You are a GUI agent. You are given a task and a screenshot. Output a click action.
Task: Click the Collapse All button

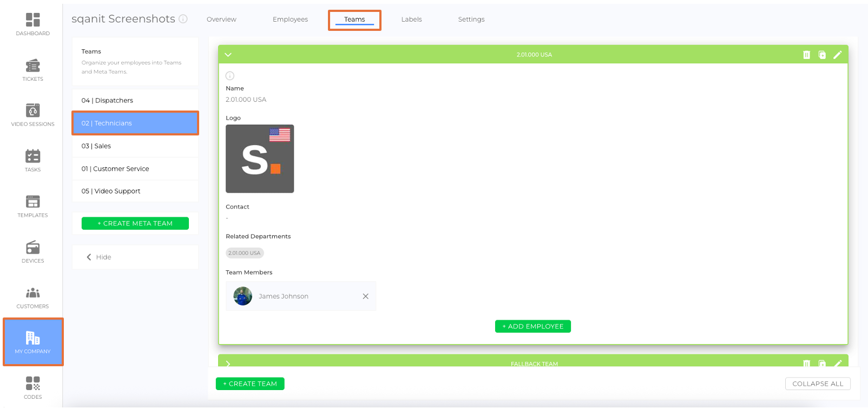817,384
